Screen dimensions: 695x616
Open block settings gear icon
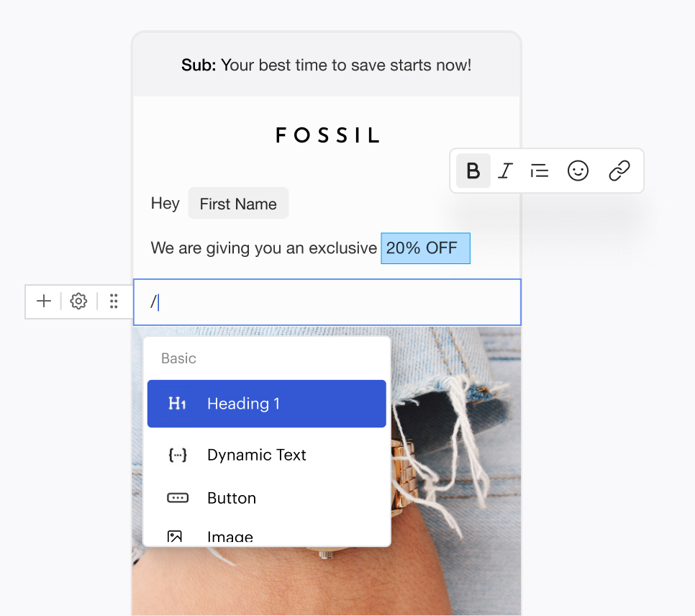[x=78, y=302]
